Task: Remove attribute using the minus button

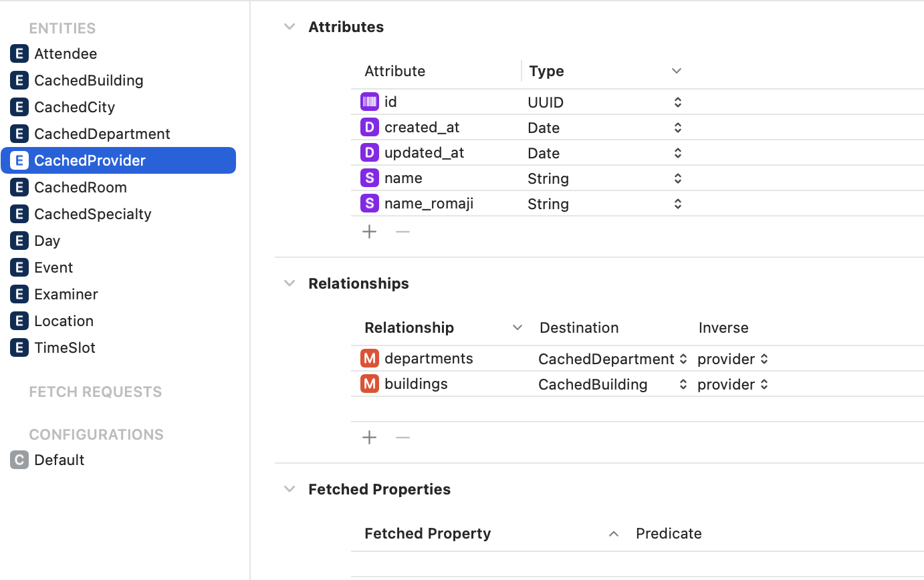Action: tap(402, 232)
